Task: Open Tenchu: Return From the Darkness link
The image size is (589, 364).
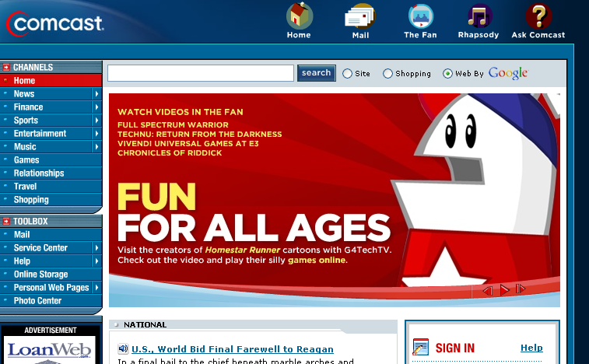Action: (x=199, y=134)
